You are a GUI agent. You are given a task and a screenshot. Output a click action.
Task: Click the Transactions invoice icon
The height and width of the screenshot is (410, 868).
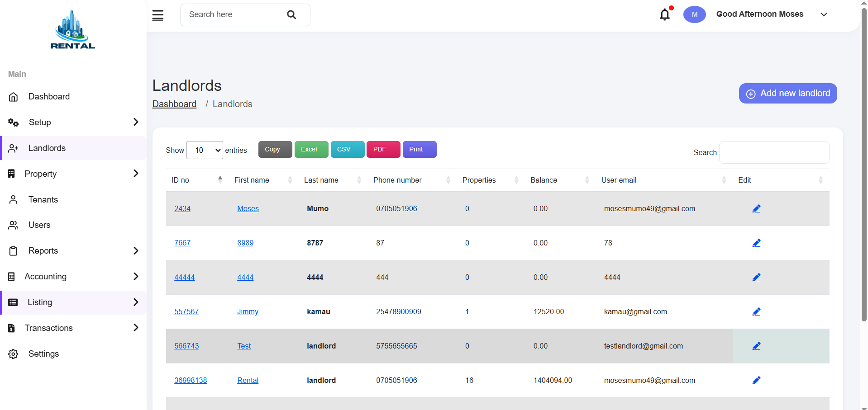(12, 328)
